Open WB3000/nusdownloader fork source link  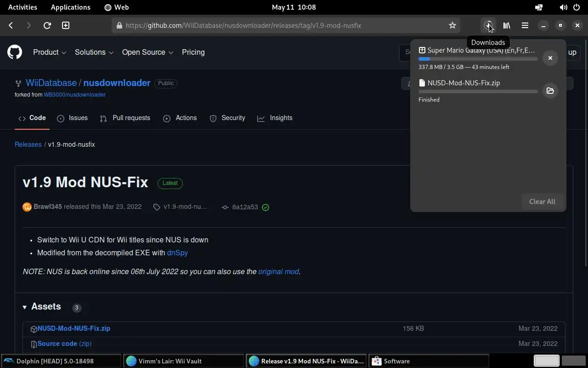(75, 94)
